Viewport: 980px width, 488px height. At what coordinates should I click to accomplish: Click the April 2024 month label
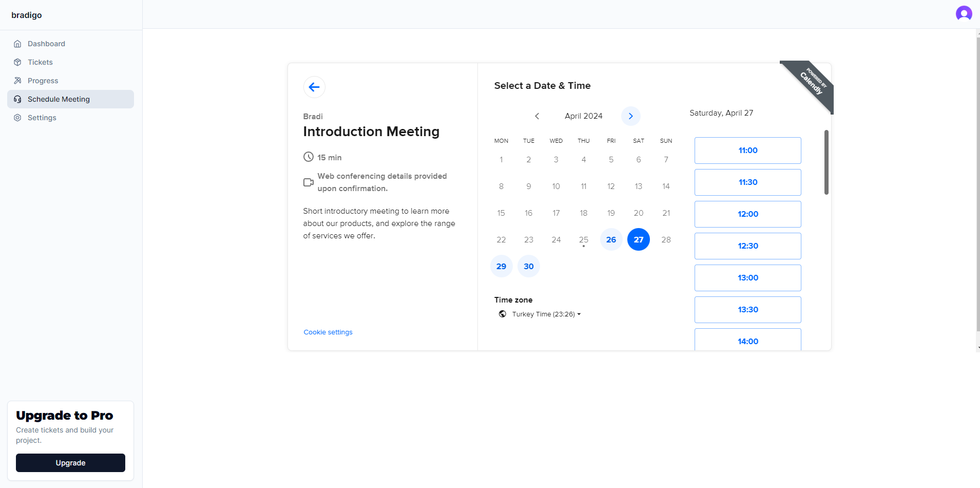click(x=584, y=116)
